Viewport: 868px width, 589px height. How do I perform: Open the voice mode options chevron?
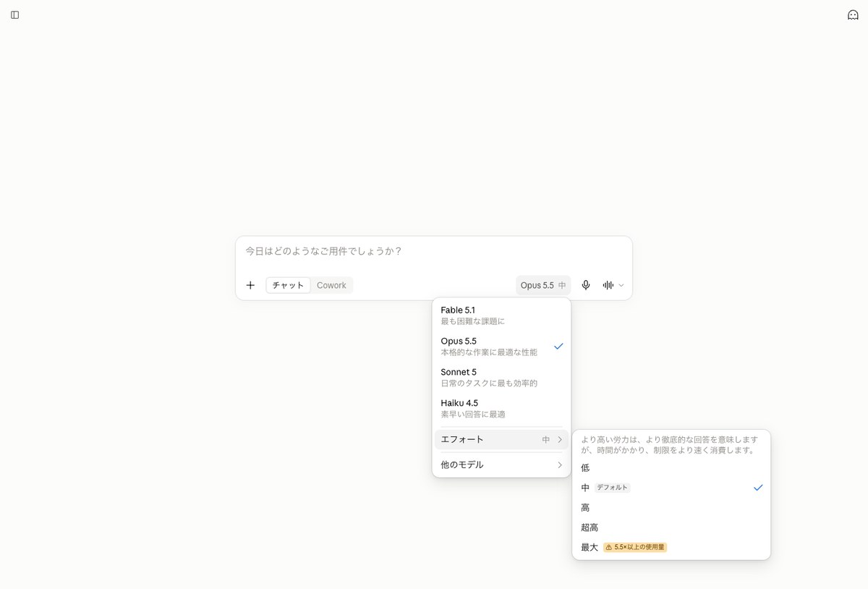(x=621, y=285)
